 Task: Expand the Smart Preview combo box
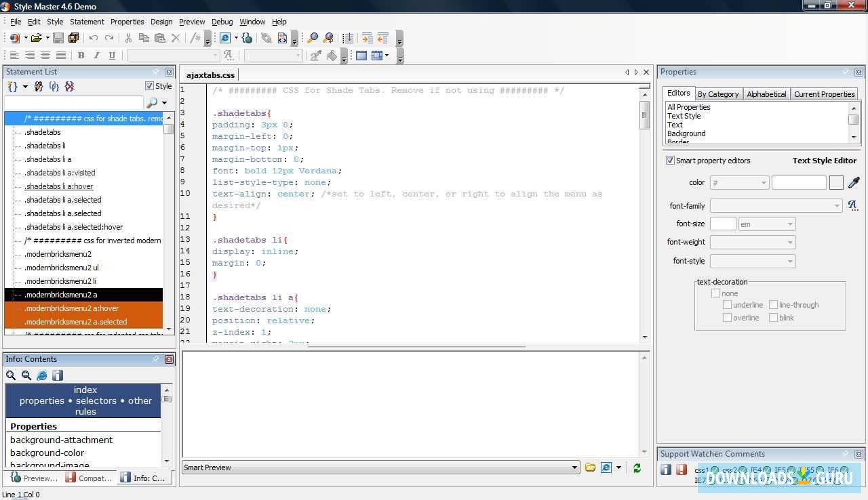click(574, 467)
